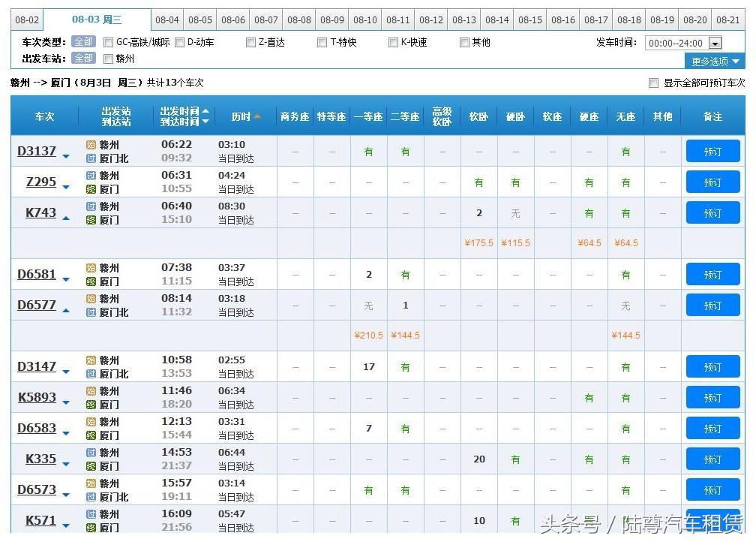Screen dimensions: 756x542
Task: Click the descending sort arrow on 到达时间 header
Action: 205,122
